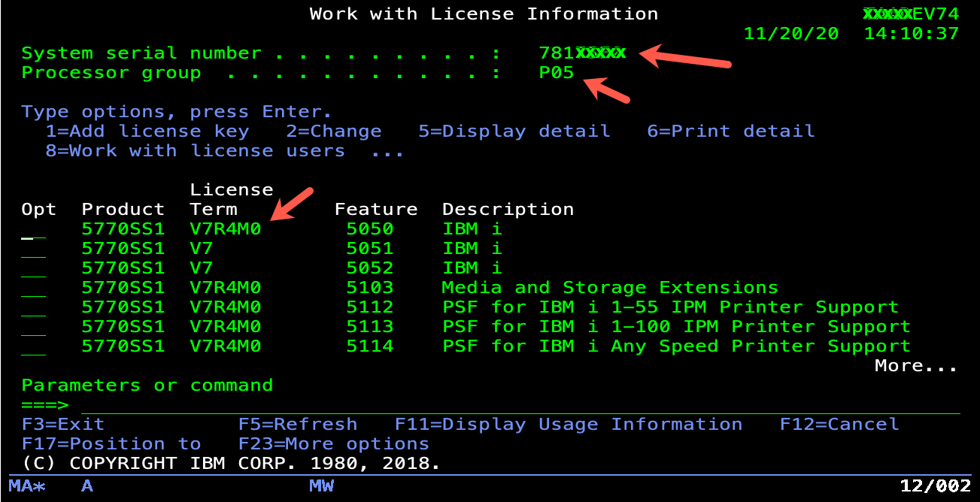Click the Description column header

[508, 210]
